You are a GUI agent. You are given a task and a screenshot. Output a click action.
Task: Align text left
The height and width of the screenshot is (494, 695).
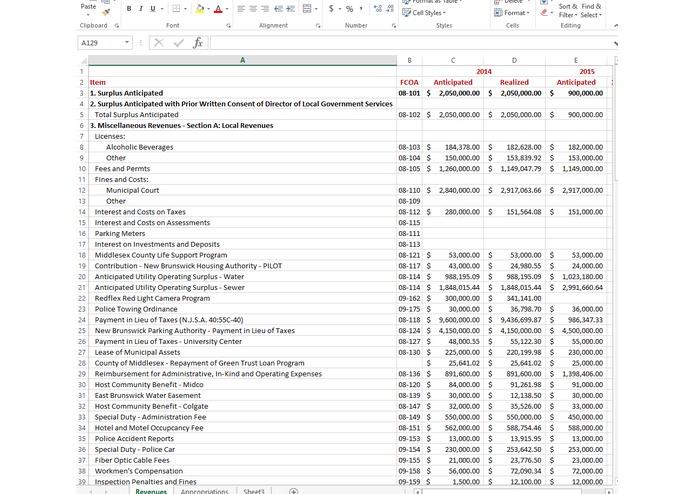pos(241,8)
